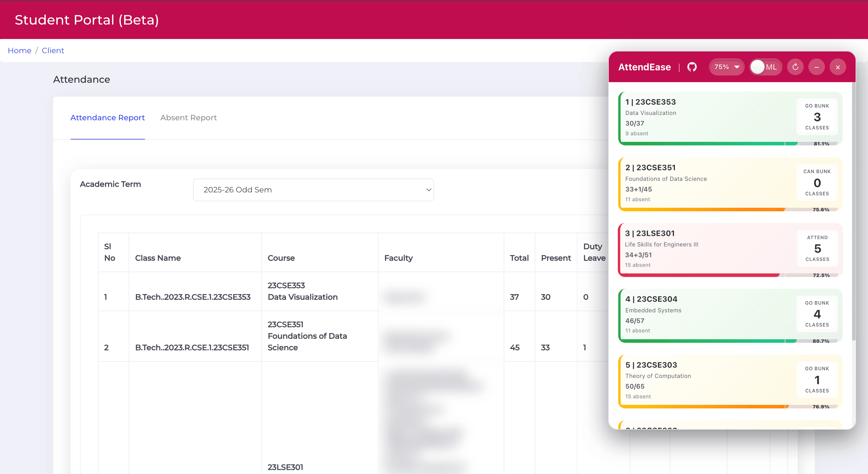Viewport: 868px width, 474px height.
Task: Switch to the Attendance Report tab
Action: coord(107,117)
